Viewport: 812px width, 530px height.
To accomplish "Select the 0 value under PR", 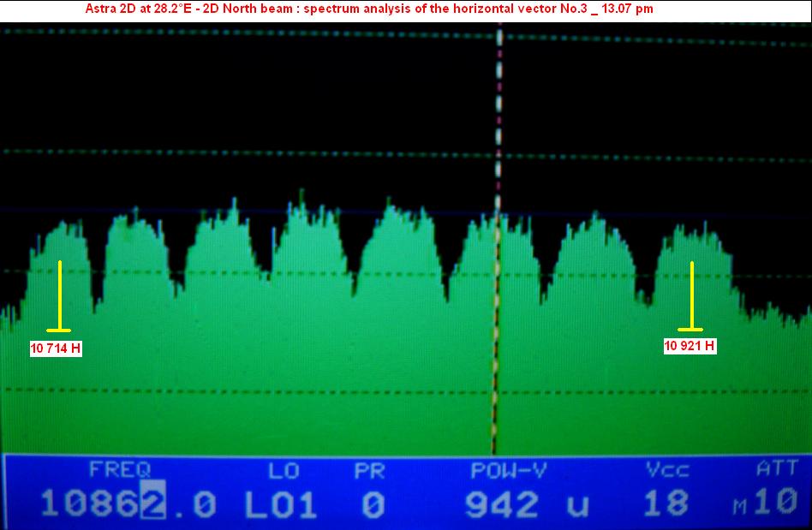I will (x=373, y=504).
